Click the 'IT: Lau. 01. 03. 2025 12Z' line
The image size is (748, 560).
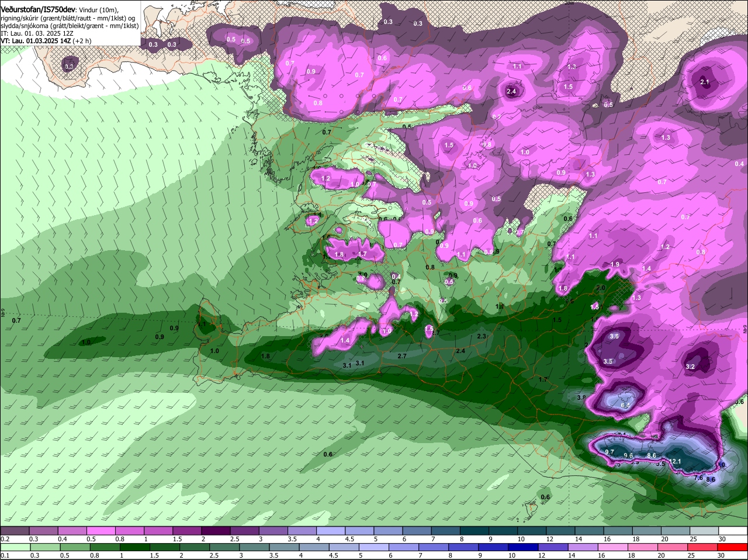37,33
